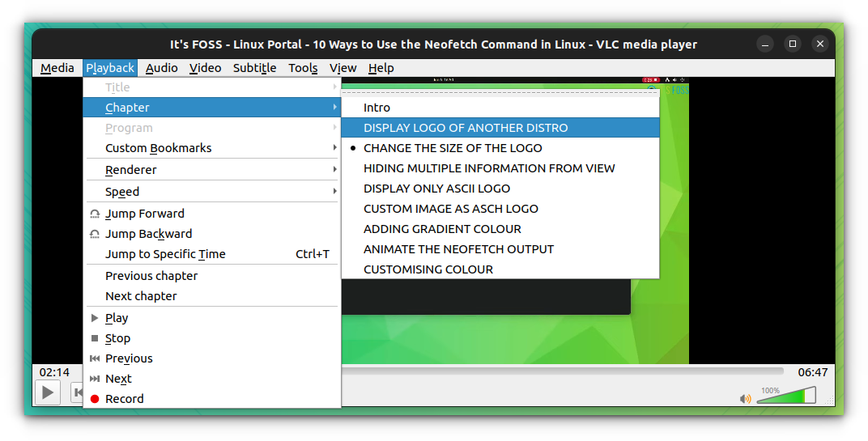Image resolution: width=868 pixels, height=441 pixels.
Task: Click the Jump Forward icon
Action: tap(95, 214)
